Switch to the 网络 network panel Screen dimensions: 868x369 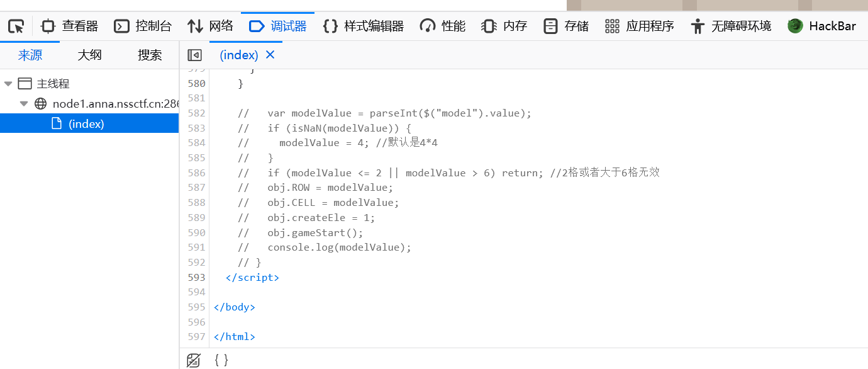coord(210,26)
